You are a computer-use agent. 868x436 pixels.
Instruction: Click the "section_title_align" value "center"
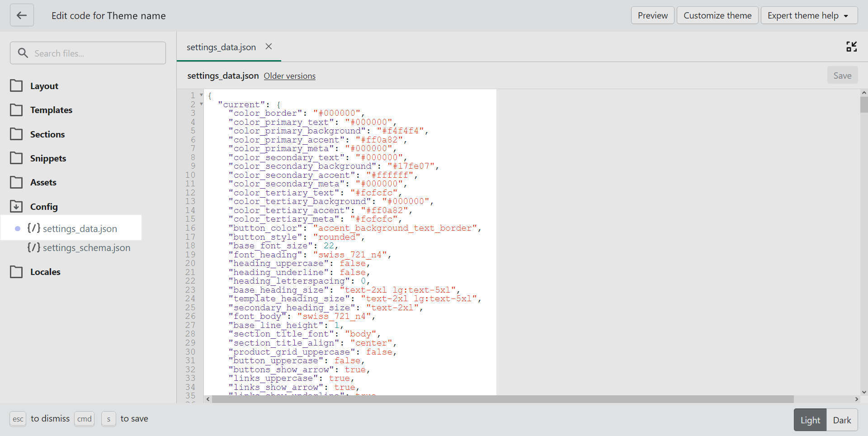click(x=371, y=343)
